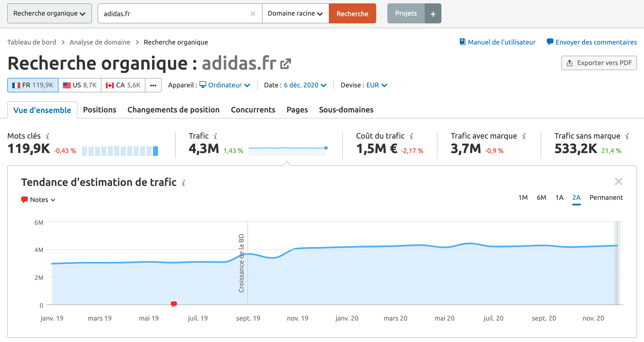The image size is (644, 342).
Task: Click the Recherche organique breadcrumb text
Action: [x=176, y=42]
